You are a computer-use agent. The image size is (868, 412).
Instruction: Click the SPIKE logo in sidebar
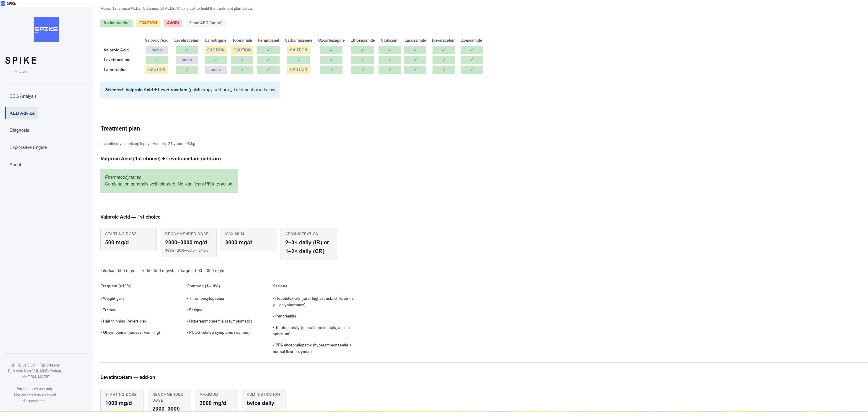(46, 29)
